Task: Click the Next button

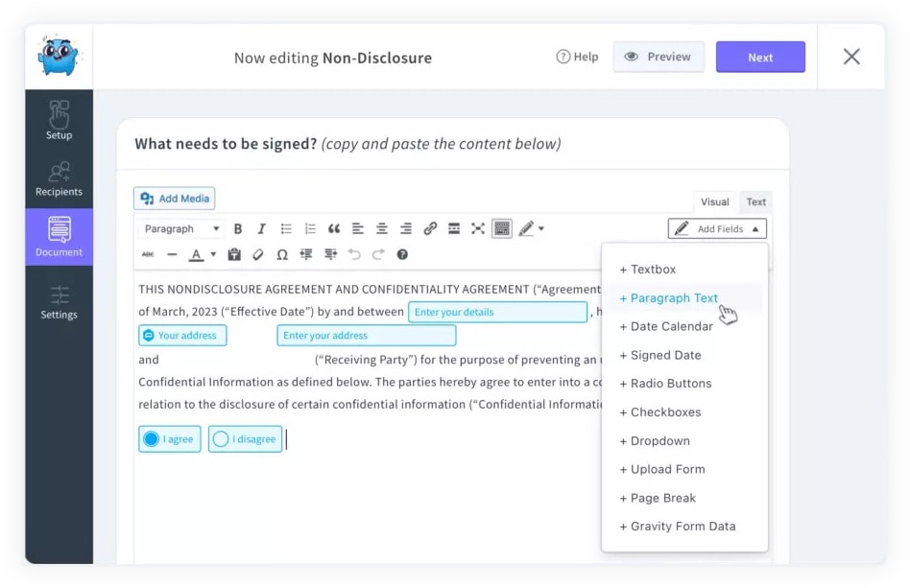Action: point(760,57)
